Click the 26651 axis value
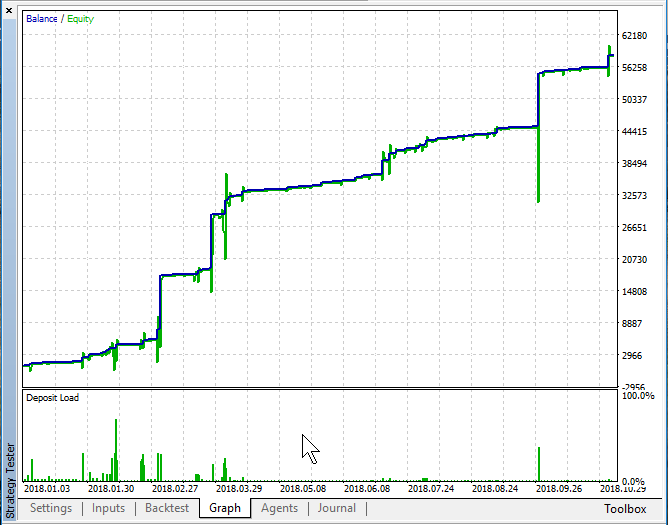 point(634,227)
